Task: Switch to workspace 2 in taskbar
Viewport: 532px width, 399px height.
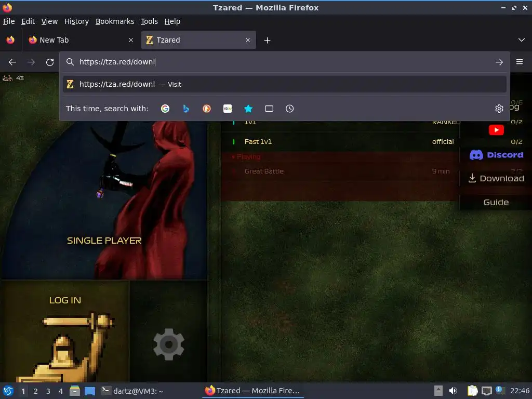Action: 36,391
